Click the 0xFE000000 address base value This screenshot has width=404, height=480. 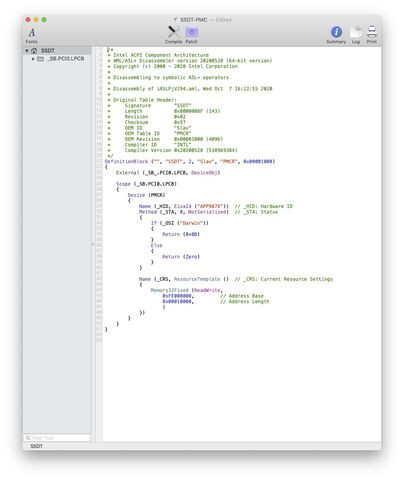tap(177, 296)
